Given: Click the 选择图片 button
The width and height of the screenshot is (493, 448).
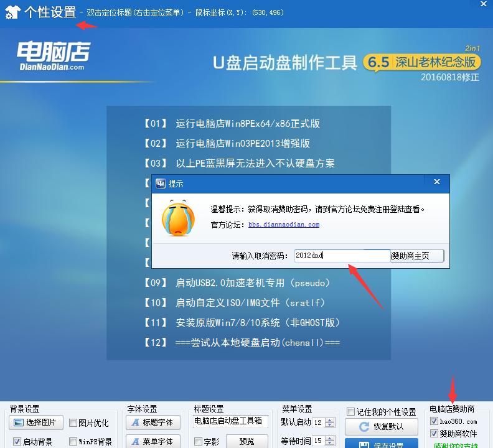Looking at the screenshot, I should pos(36,422).
